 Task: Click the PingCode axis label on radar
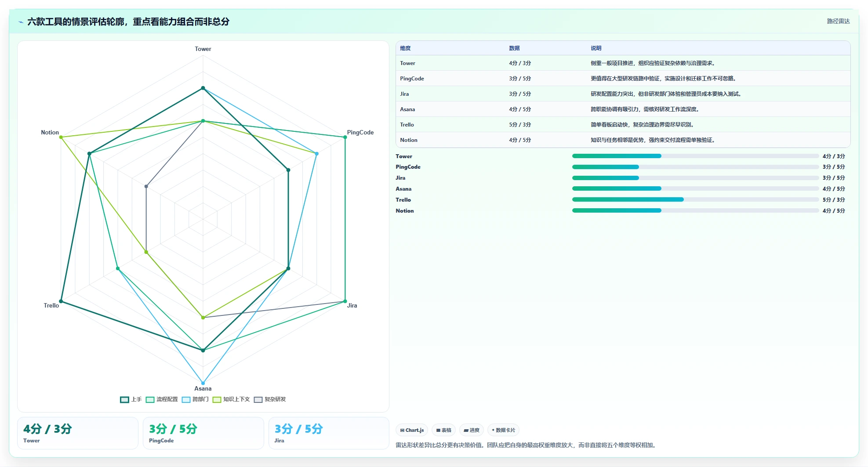pos(360,132)
